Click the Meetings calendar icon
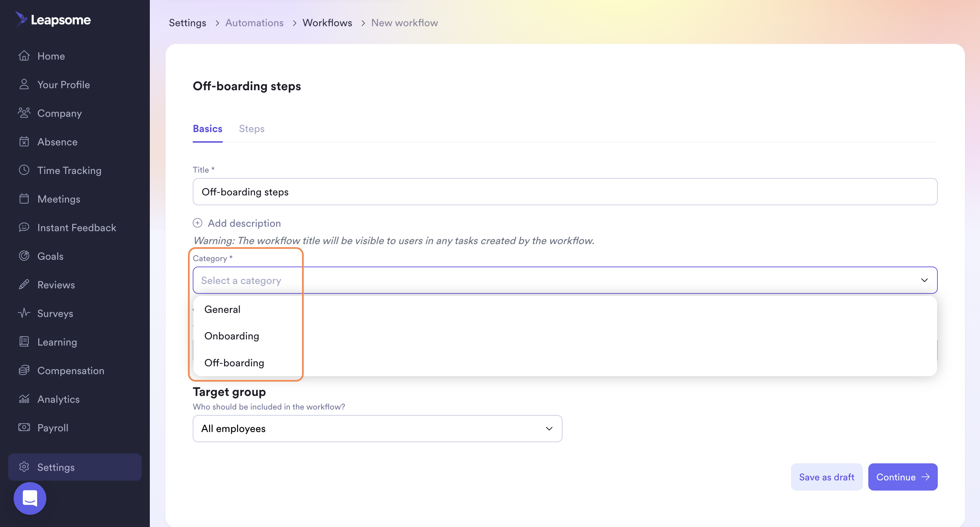The image size is (980, 527). 24,199
